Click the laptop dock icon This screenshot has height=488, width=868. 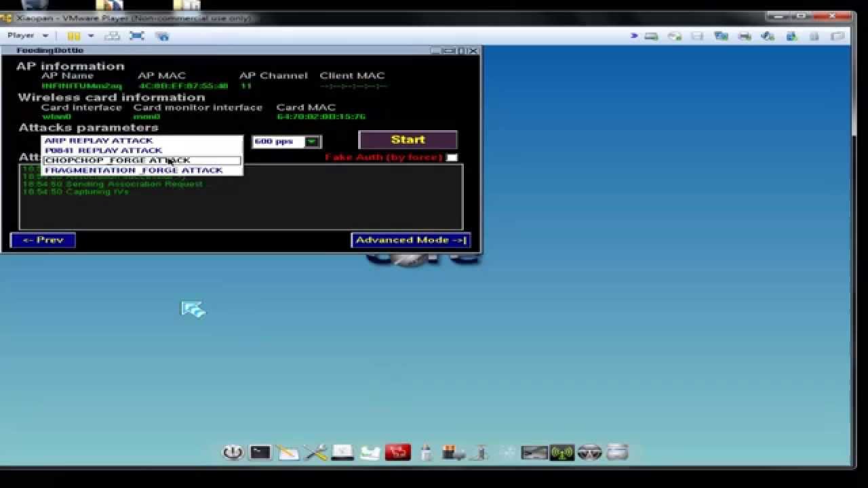pos(342,452)
